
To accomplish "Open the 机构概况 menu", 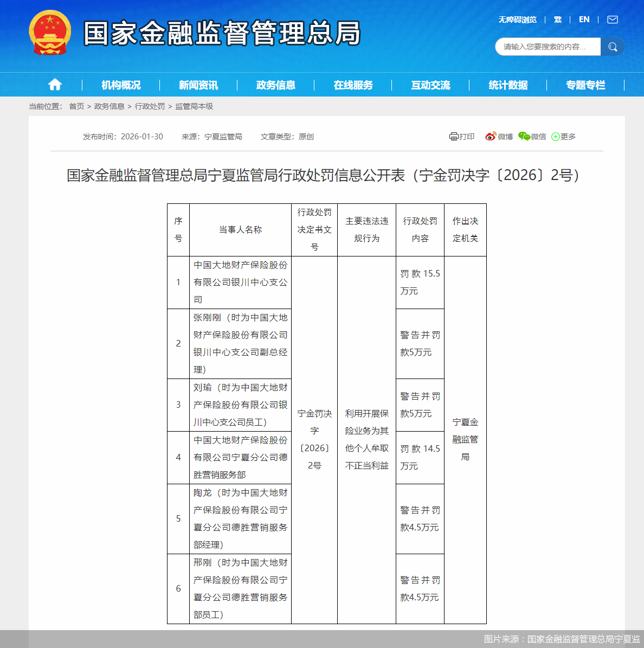I will [120, 85].
